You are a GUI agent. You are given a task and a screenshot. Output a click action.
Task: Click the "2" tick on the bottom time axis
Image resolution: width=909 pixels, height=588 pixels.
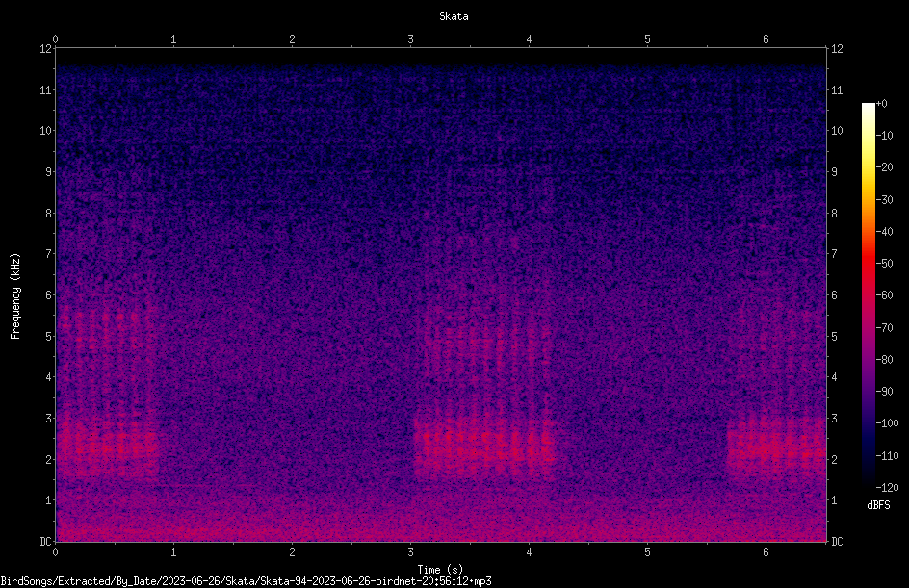pyautogui.click(x=292, y=552)
